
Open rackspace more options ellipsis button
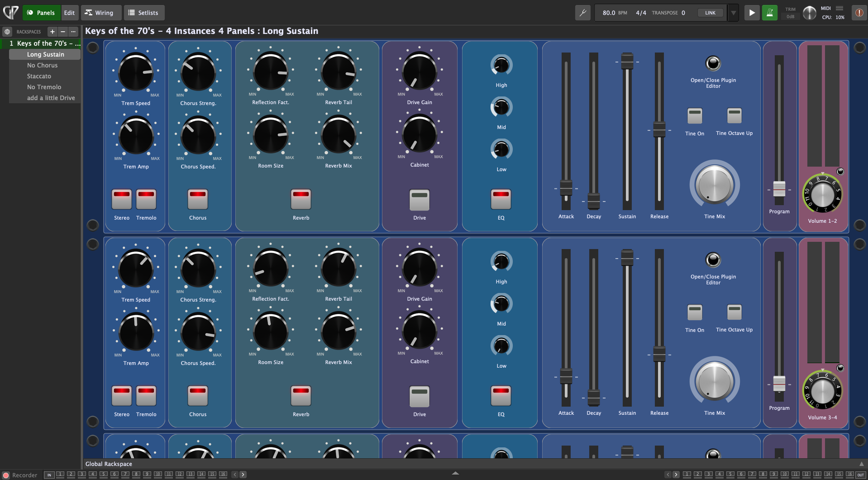point(73,32)
